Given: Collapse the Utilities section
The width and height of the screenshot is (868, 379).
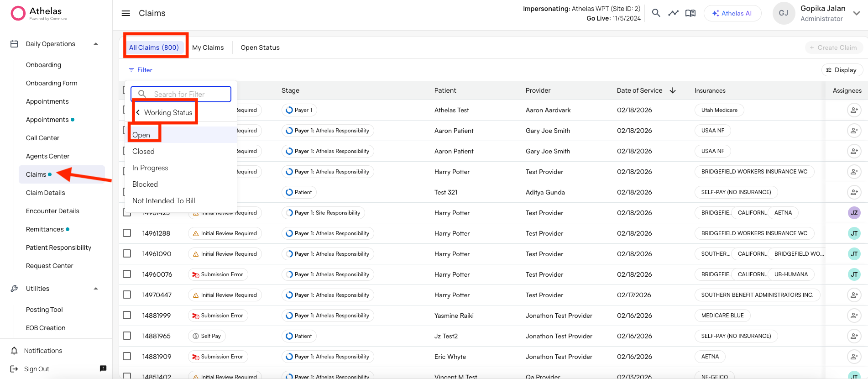Looking at the screenshot, I should coord(96,289).
